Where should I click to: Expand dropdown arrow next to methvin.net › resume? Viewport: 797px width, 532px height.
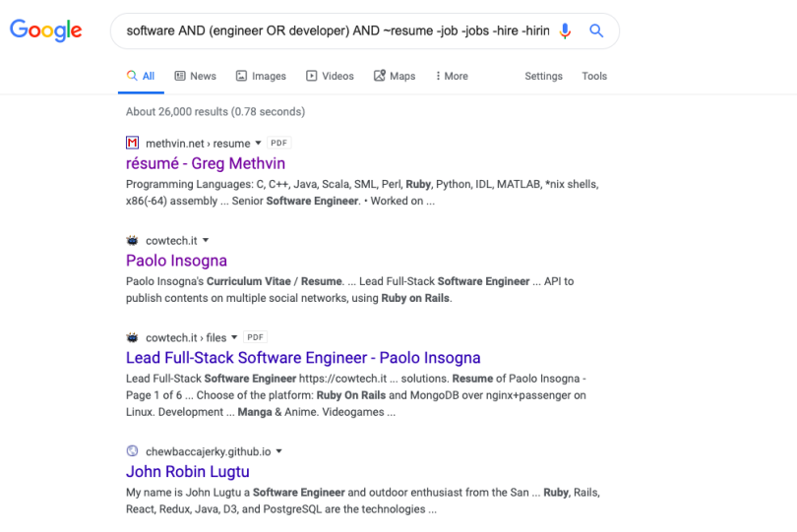coord(258,144)
